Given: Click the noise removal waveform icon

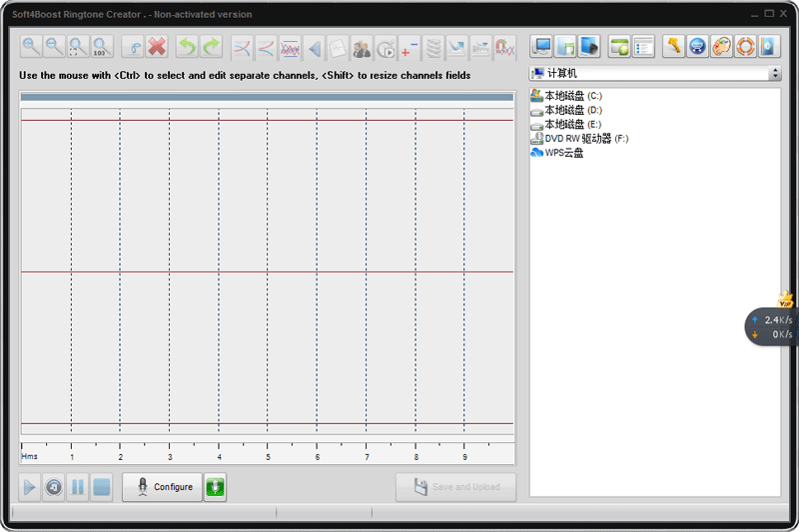Looking at the screenshot, I should [x=480, y=48].
